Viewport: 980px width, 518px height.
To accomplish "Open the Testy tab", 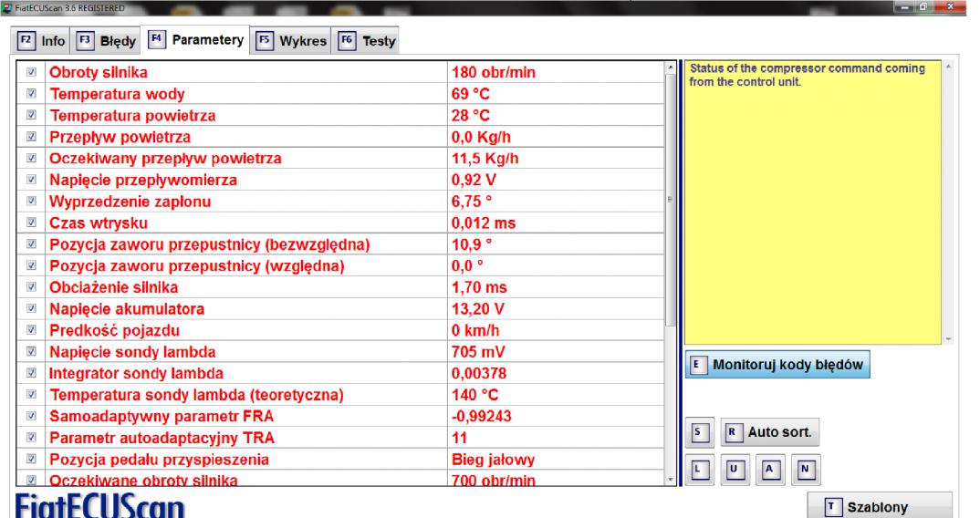I will tap(368, 41).
